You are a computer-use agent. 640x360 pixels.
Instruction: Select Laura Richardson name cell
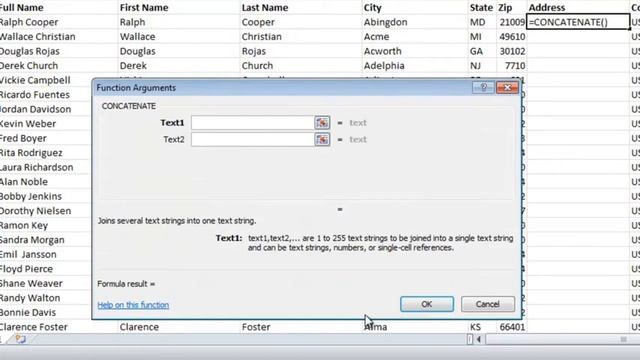click(x=46, y=167)
